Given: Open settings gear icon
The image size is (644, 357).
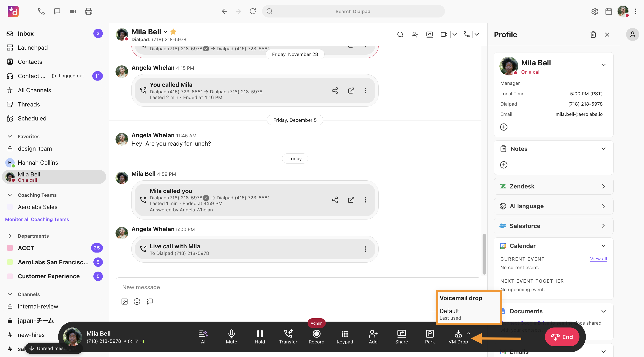Looking at the screenshot, I should pyautogui.click(x=595, y=11).
